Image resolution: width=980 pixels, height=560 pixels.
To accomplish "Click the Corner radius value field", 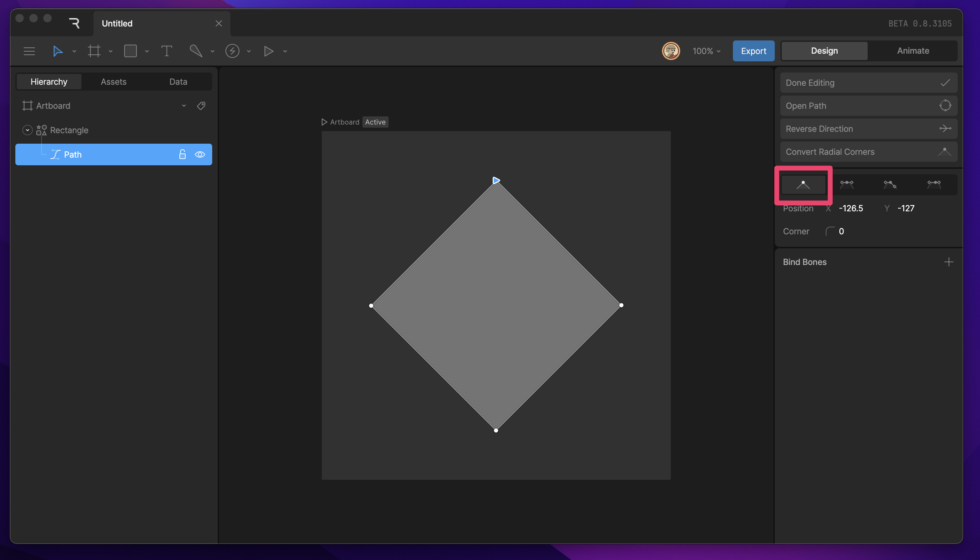I will (x=841, y=231).
